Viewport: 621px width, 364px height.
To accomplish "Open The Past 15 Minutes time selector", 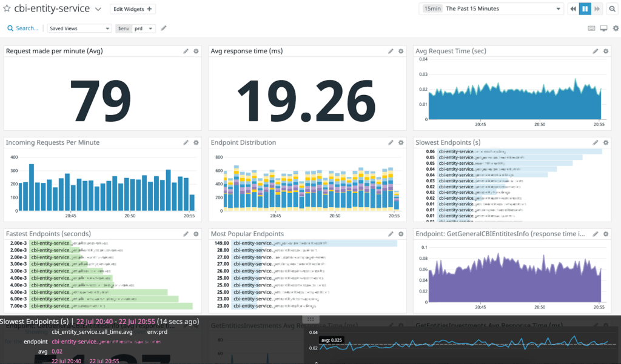I will [492, 9].
